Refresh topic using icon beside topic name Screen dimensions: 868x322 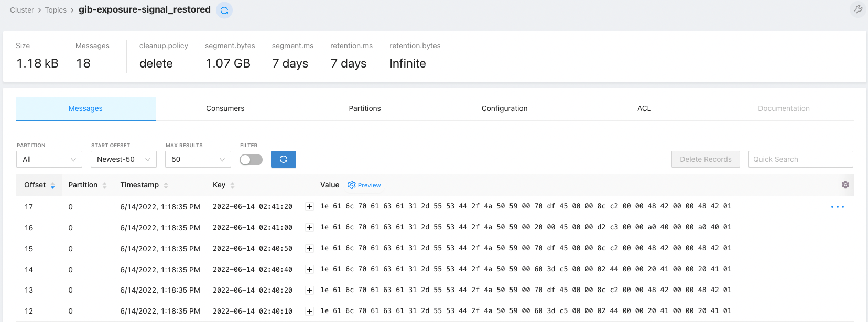pyautogui.click(x=224, y=10)
